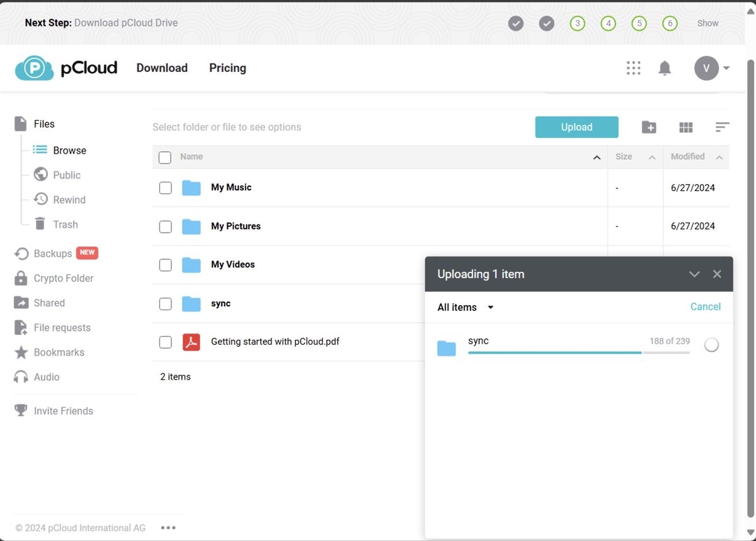756x541 pixels.
Task: Switch to the Download menu item
Action: 161,67
